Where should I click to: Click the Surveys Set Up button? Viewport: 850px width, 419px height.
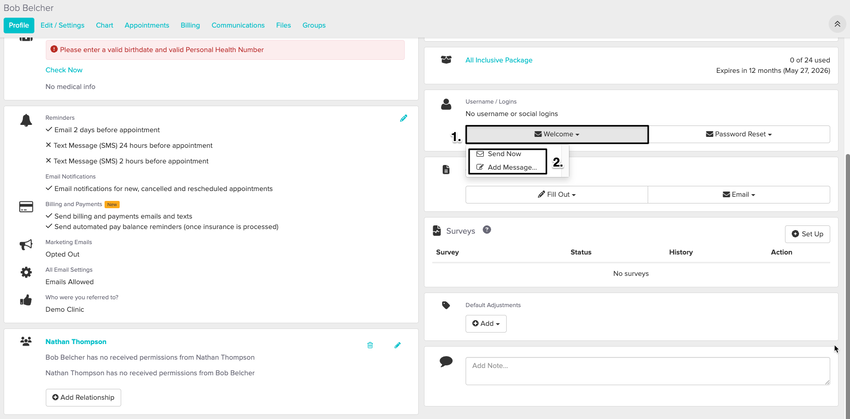[808, 234]
